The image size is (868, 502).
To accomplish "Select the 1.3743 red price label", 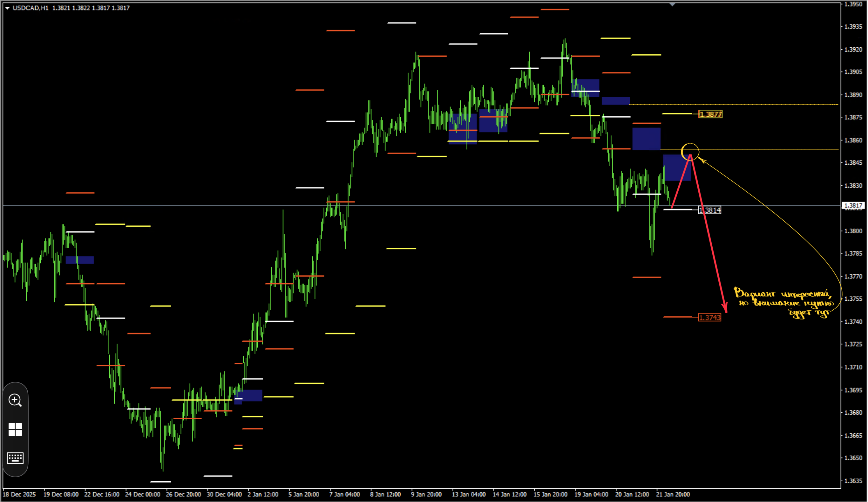I will tap(709, 317).
